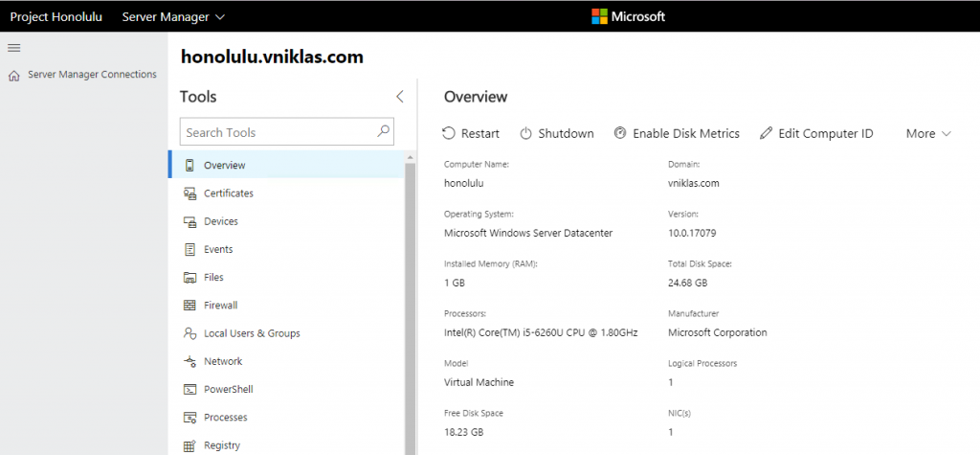Click the hamburger menu icon

coord(13,48)
